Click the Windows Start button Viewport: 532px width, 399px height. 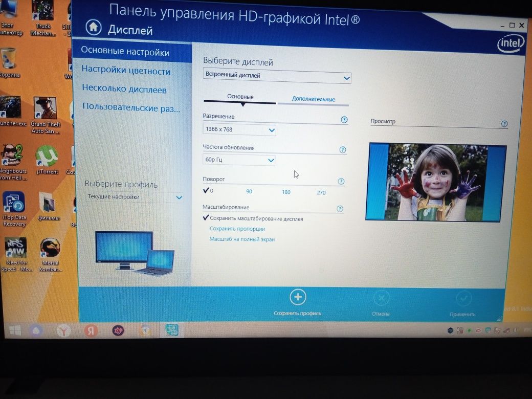[15, 330]
